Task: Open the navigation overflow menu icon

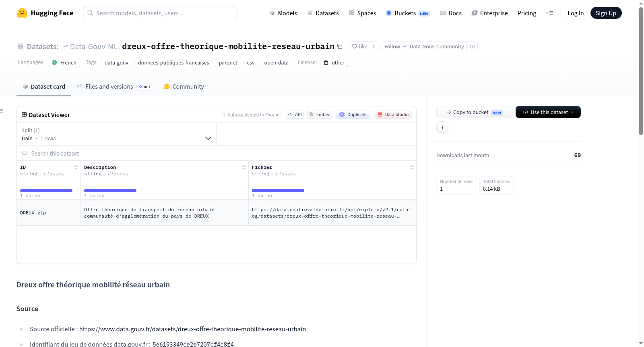Action: (549, 13)
